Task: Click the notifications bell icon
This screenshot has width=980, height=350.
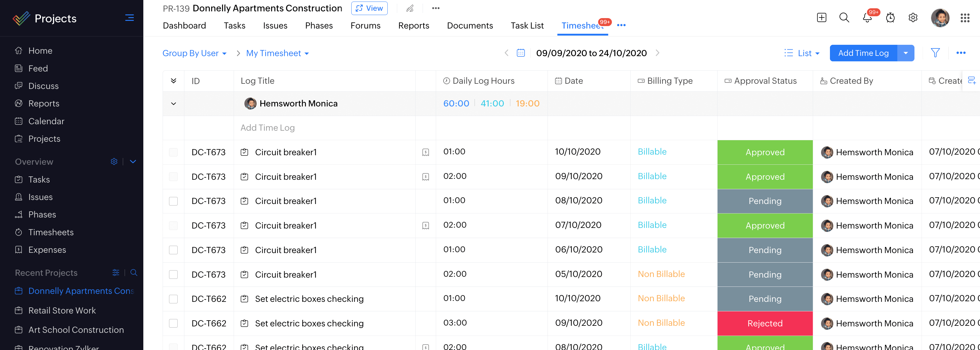Action: pos(867,17)
